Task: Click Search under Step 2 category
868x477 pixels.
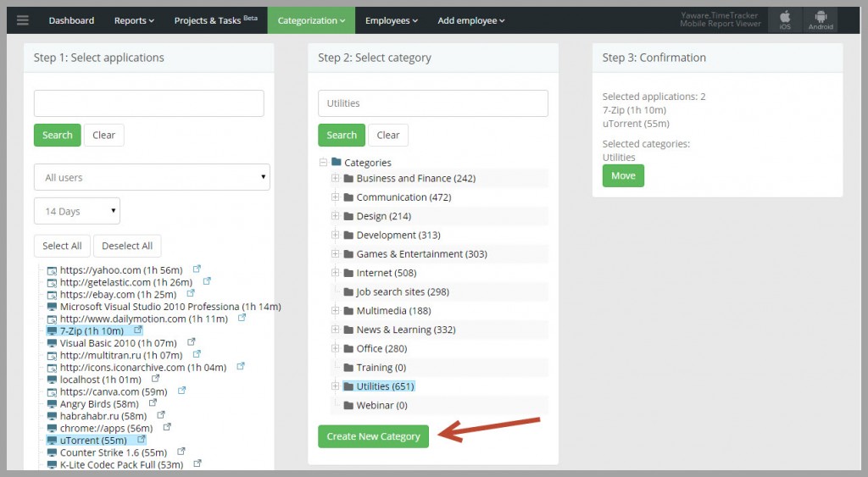Action: 342,135
